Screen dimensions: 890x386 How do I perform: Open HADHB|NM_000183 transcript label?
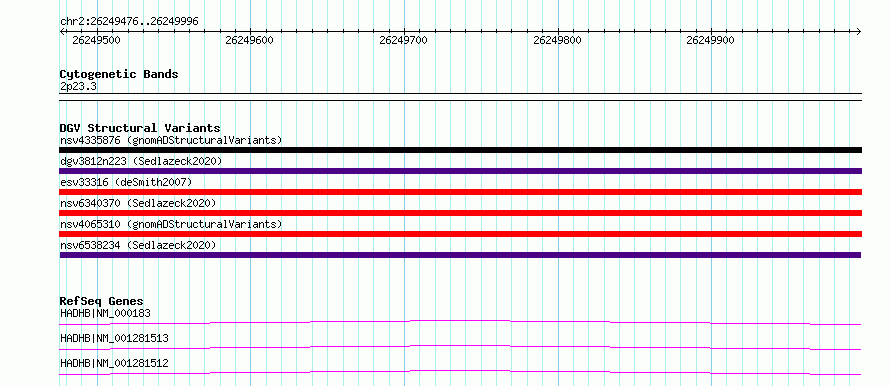pyautogui.click(x=105, y=313)
